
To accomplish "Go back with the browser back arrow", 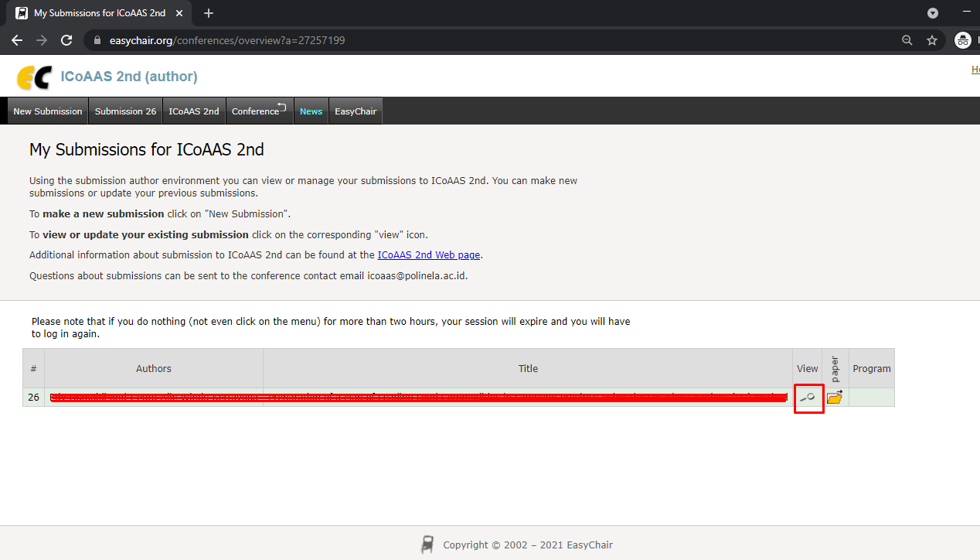I will 17,40.
